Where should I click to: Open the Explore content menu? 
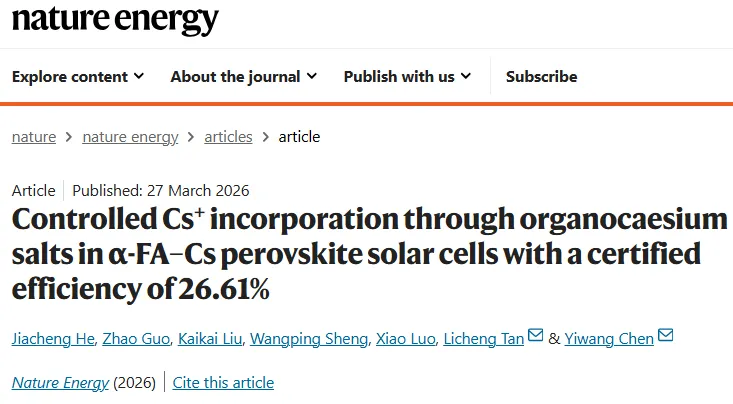[70, 77]
